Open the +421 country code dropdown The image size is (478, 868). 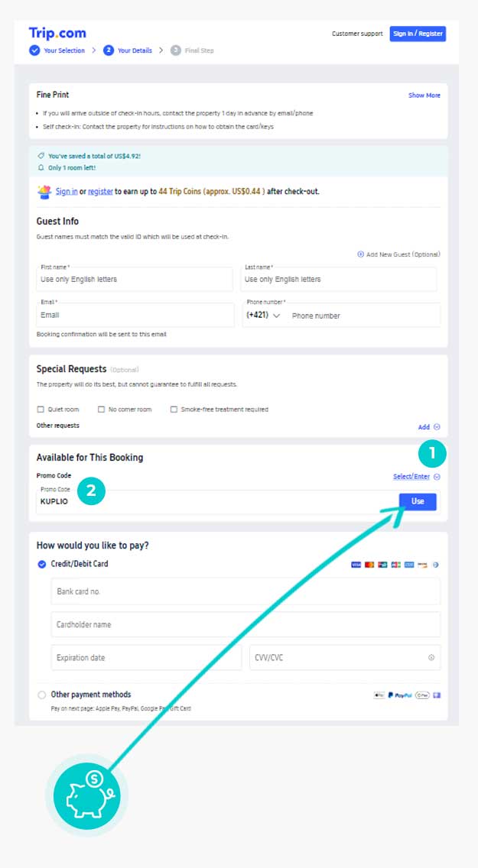(264, 315)
